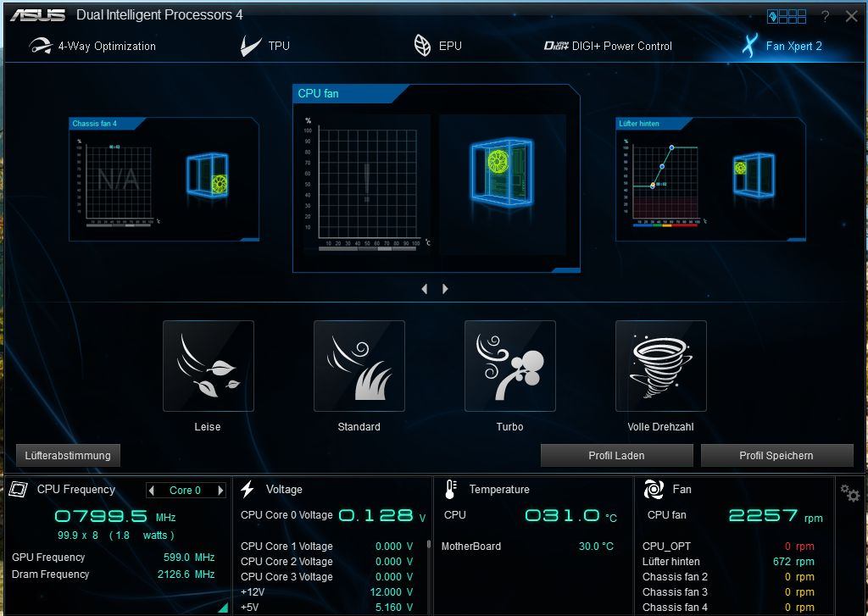
Task: Click Profil Laden button
Action: (617, 456)
